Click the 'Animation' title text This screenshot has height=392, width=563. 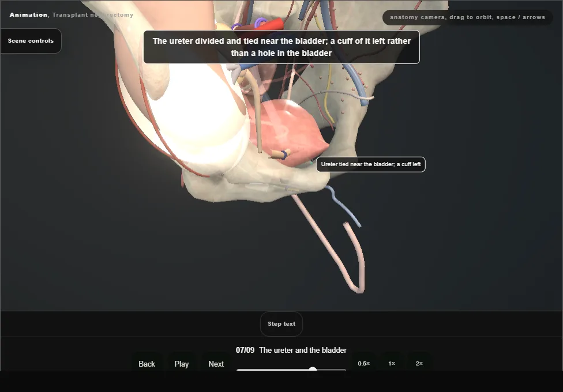[28, 15]
